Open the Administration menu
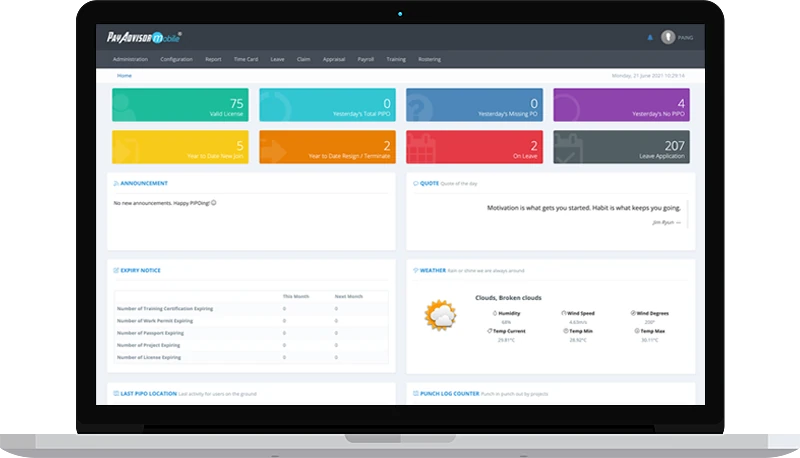 [x=130, y=59]
